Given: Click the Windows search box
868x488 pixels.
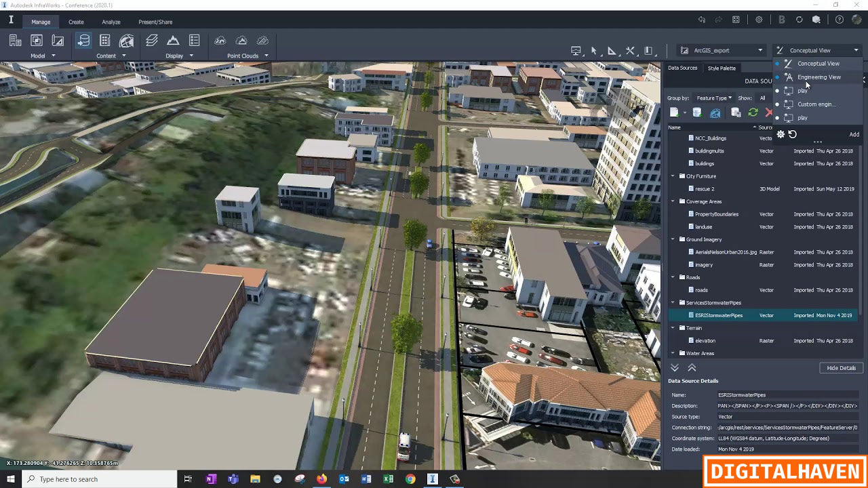Looking at the screenshot, I should click(x=100, y=479).
